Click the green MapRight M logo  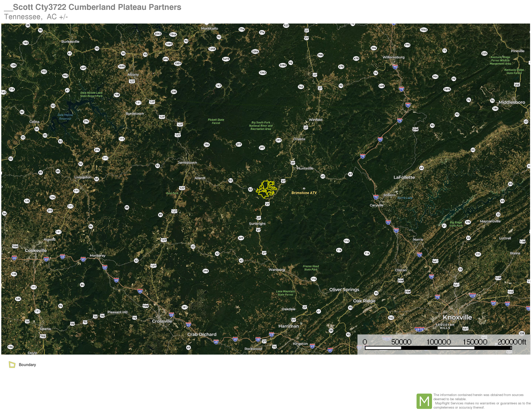pos(424,401)
